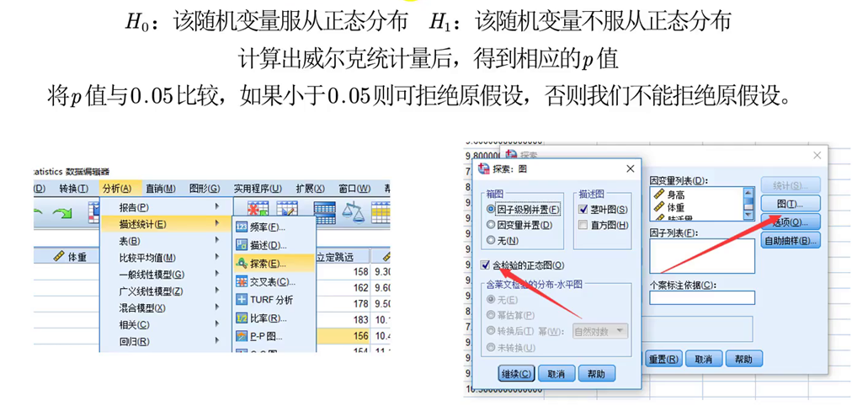Screen dimensions: 868x406
Task: Select 无(N) boxplot radio button
Action: point(490,240)
